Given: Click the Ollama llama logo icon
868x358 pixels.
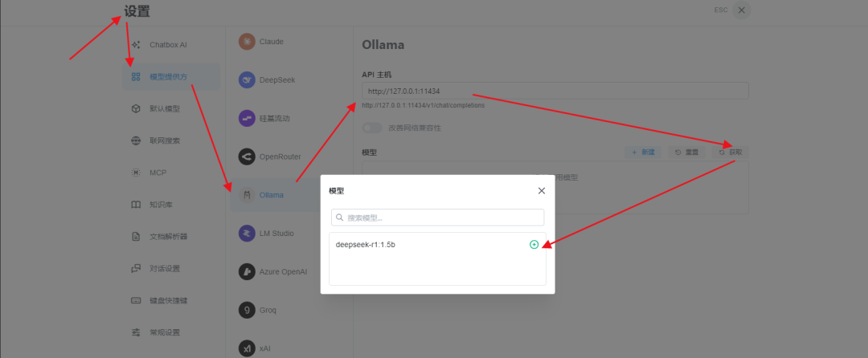Looking at the screenshot, I should pos(247,195).
